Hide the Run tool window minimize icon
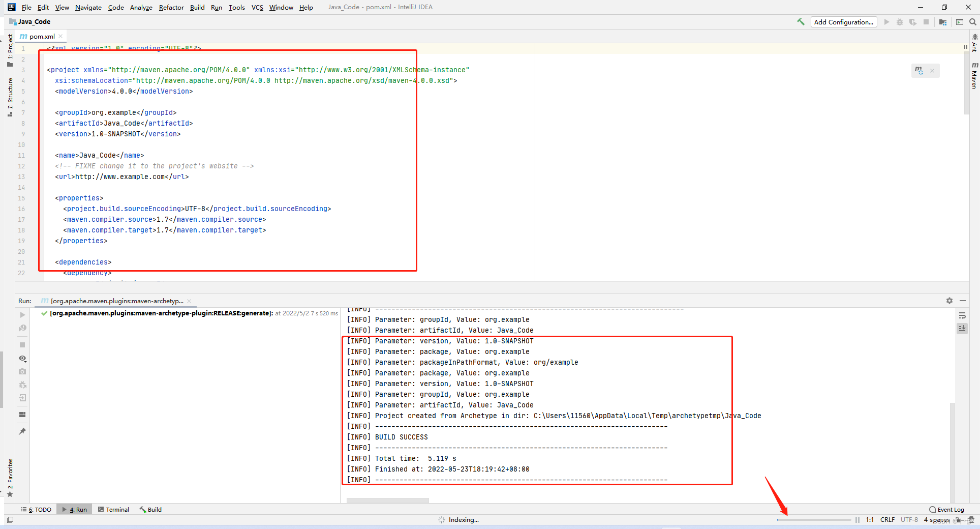Screen dimensions: 980x529 [x=962, y=301]
